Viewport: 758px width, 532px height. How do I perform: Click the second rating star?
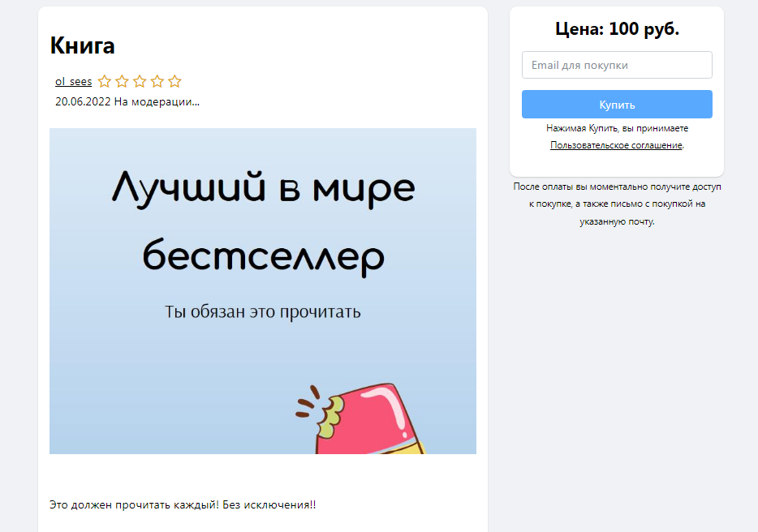click(122, 81)
